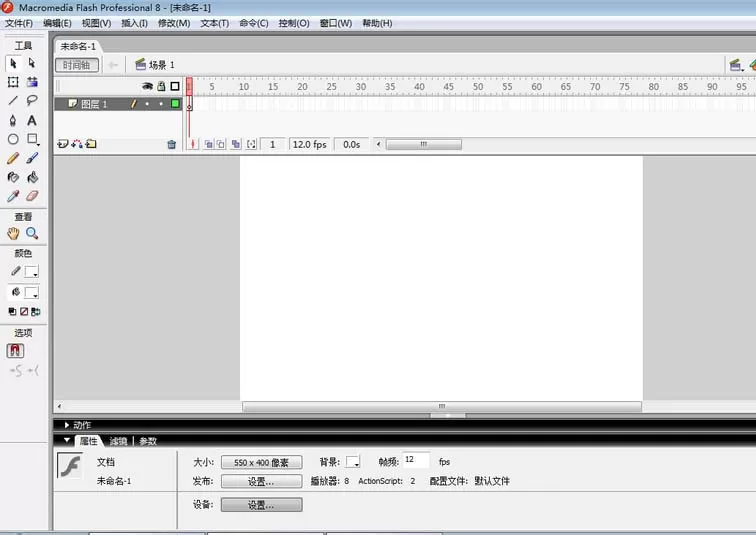Select the Pencil tool
Viewport: 756px width, 535px height.
tap(13, 158)
